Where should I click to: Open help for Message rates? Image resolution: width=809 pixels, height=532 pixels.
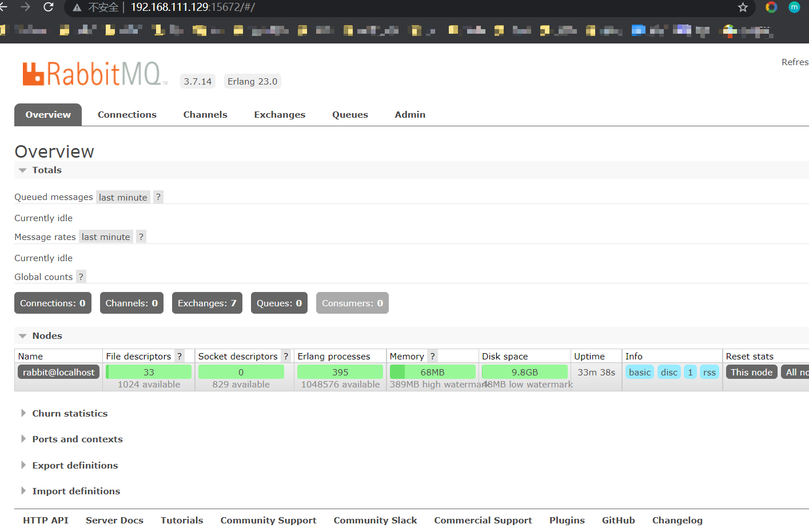tap(141, 237)
